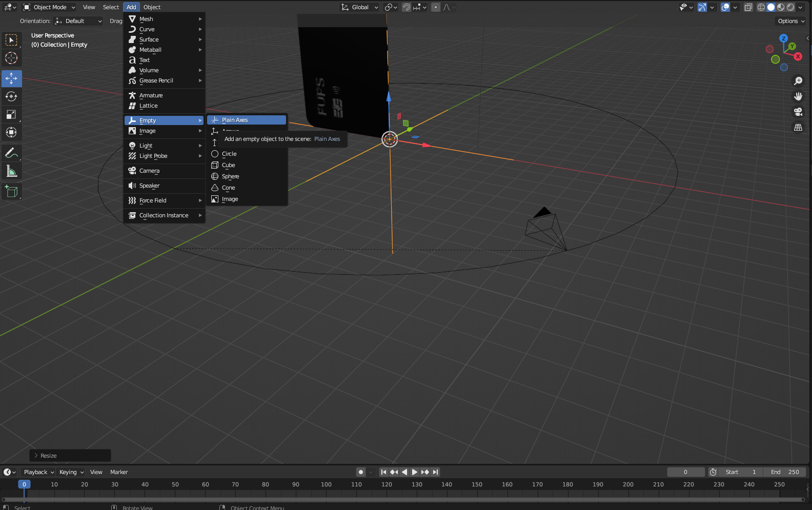Open Keying dropdown in timeline
Screen dimensions: 812x510
[x=71, y=472]
